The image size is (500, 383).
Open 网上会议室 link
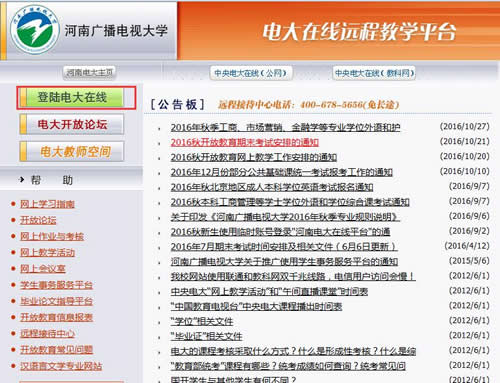click(x=43, y=269)
